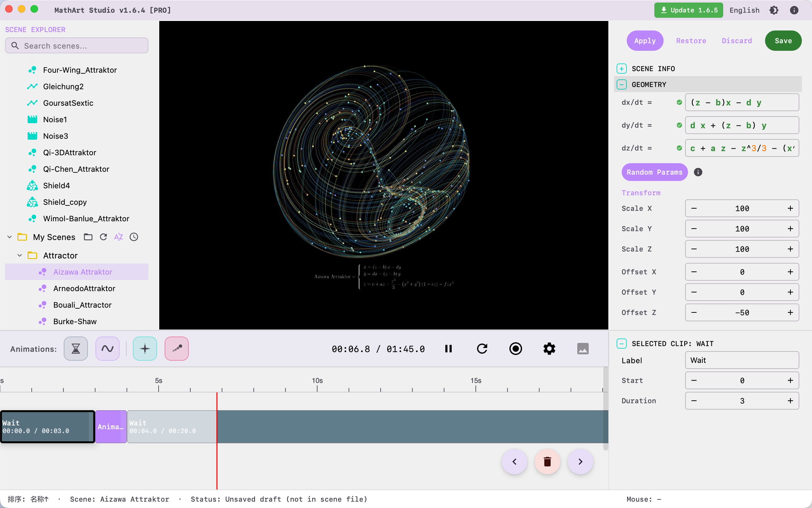Decrease Offset Z value

[694, 312]
